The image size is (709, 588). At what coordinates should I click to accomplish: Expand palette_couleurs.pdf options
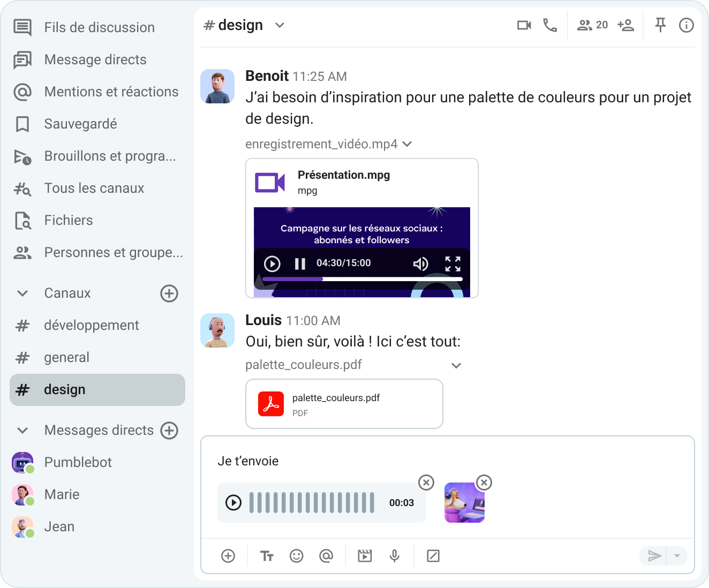click(x=456, y=365)
